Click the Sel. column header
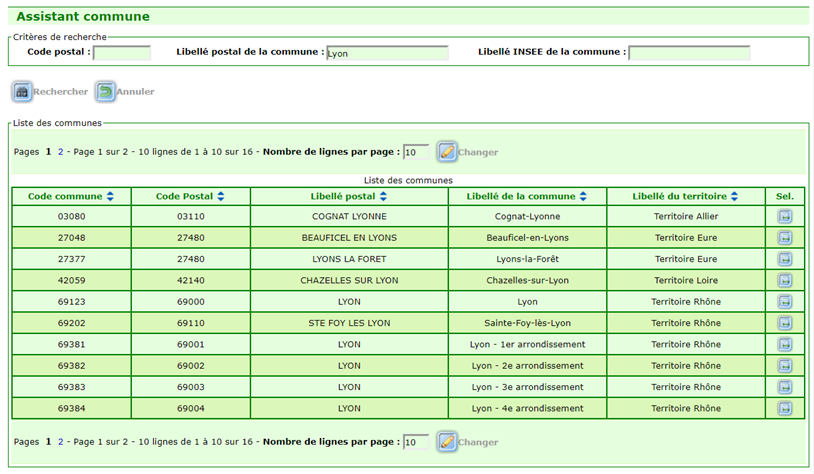 tap(785, 196)
